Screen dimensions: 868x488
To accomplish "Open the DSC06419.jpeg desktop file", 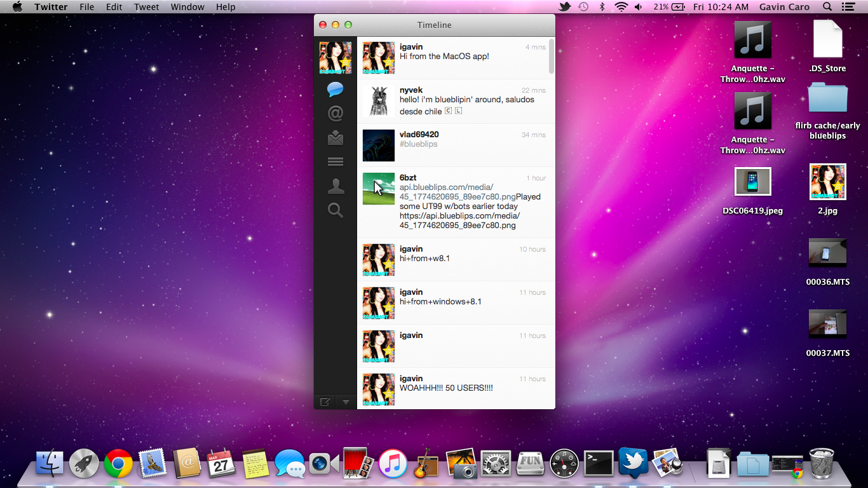I will point(752,182).
